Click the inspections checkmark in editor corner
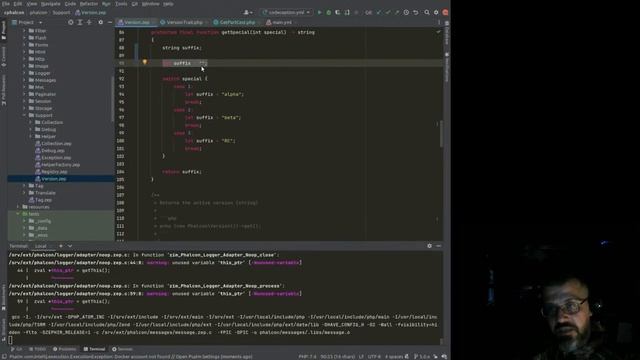640x360 pixels. point(438,32)
